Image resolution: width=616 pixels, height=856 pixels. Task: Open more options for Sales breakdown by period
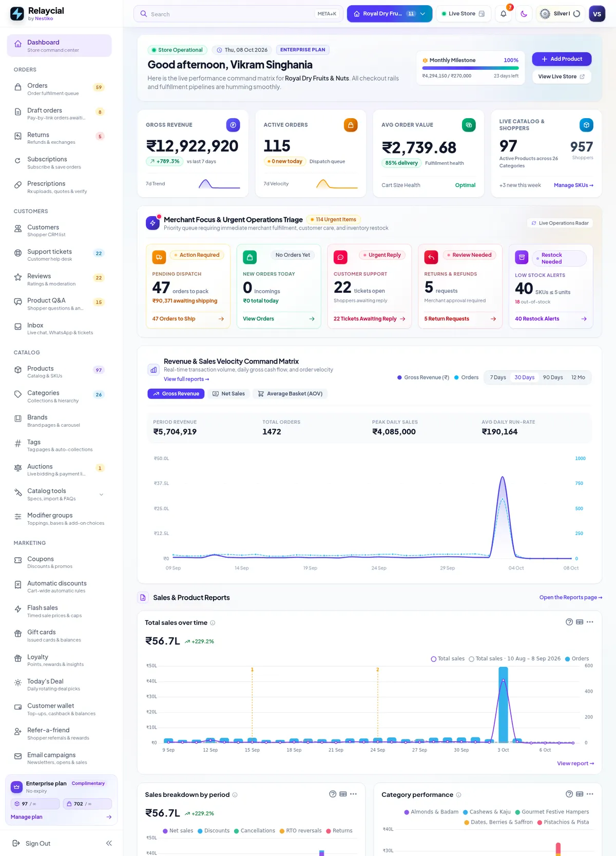pyautogui.click(x=353, y=794)
